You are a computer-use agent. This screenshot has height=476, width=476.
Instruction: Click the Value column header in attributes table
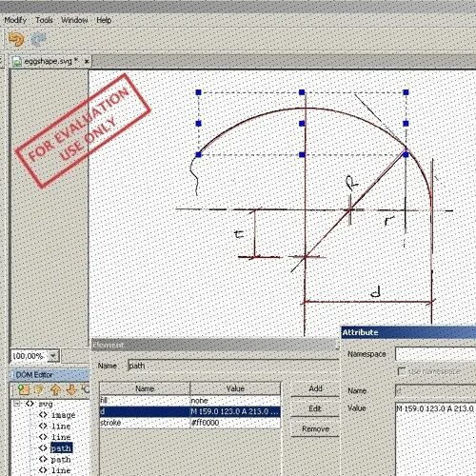[235, 388]
